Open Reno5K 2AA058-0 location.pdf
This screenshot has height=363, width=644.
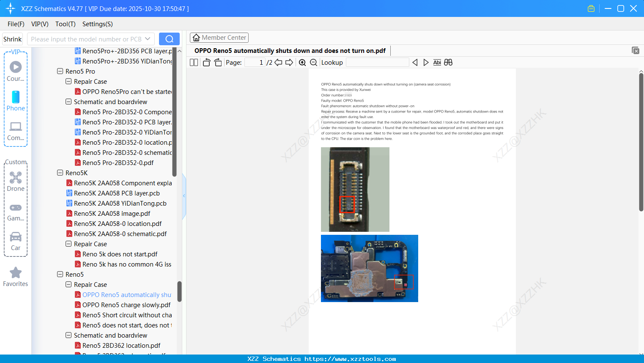pyautogui.click(x=118, y=224)
